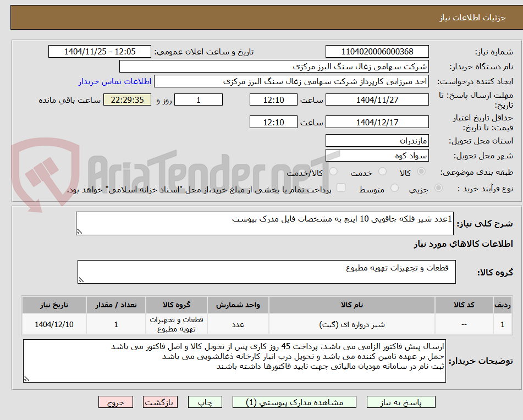Click the ایجاد کننده درخواست field
This screenshot has width=523, height=420.
(291, 81)
